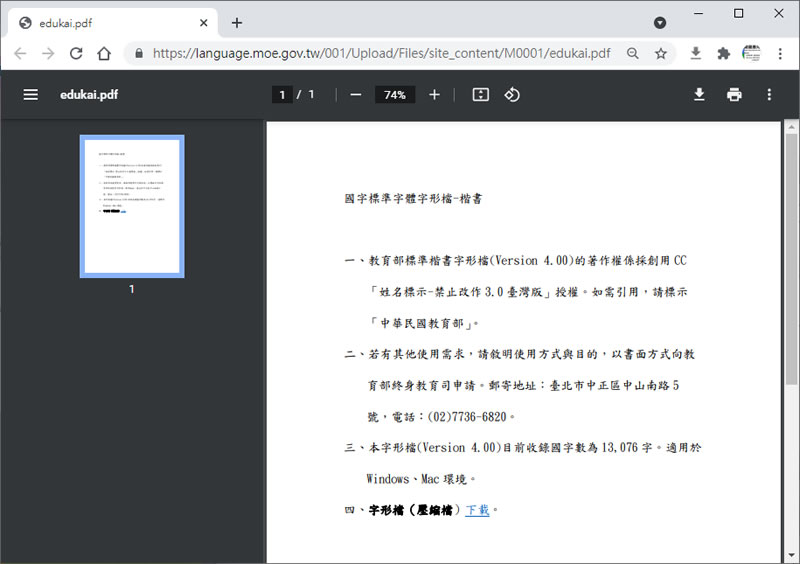The width and height of the screenshot is (800, 564).
Task: Click the address bar URL
Action: (x=381, y=54)
